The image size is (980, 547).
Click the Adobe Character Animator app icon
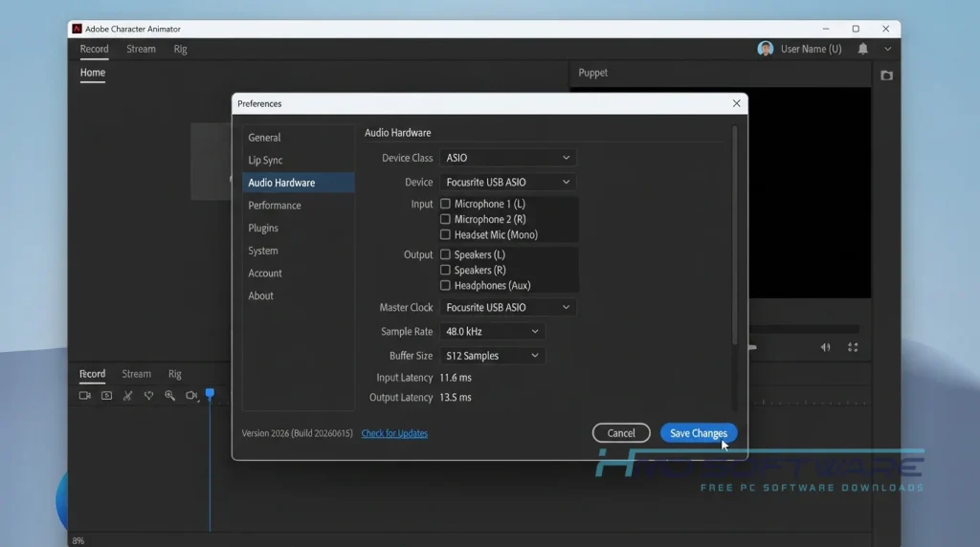(x=77, y=29)
